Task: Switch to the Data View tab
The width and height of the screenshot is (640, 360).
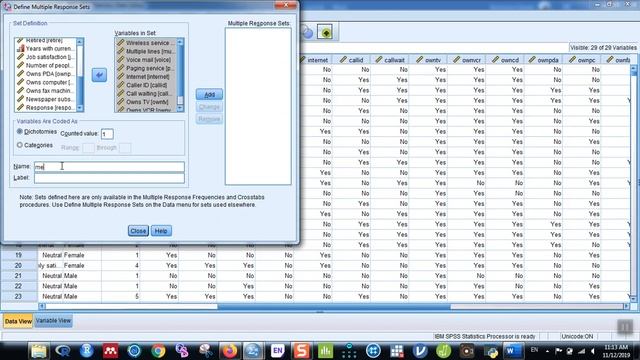Action: click(x=18, y=321)
